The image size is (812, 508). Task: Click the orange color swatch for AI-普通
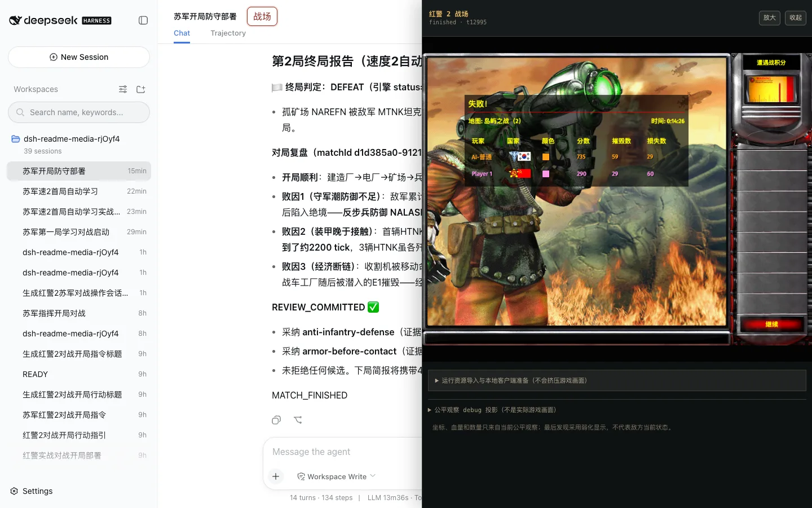coord(546,157)
